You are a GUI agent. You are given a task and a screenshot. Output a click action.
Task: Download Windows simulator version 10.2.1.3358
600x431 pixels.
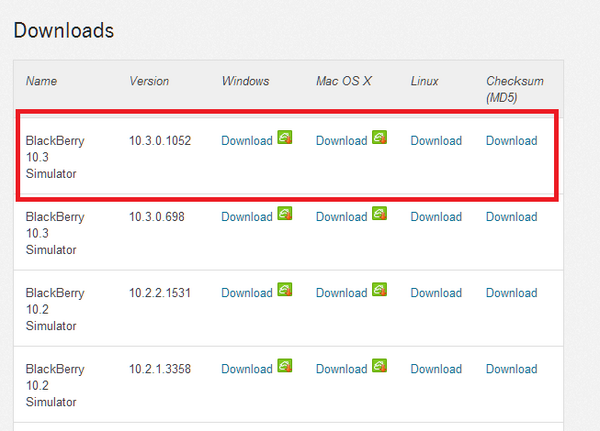[x=247, y=369]
